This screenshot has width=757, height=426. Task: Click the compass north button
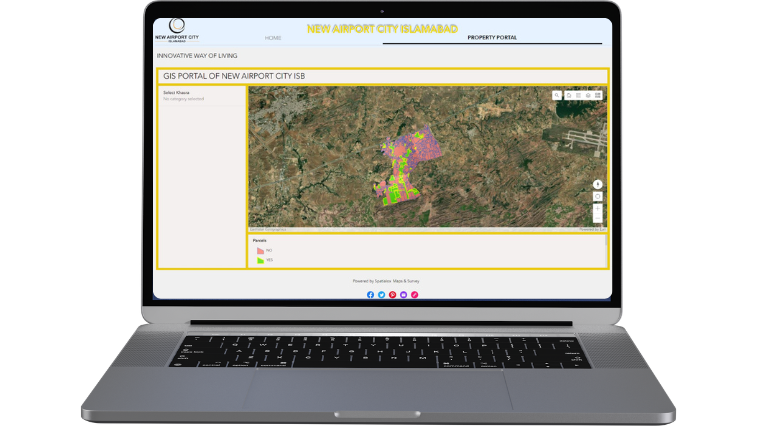598,184
